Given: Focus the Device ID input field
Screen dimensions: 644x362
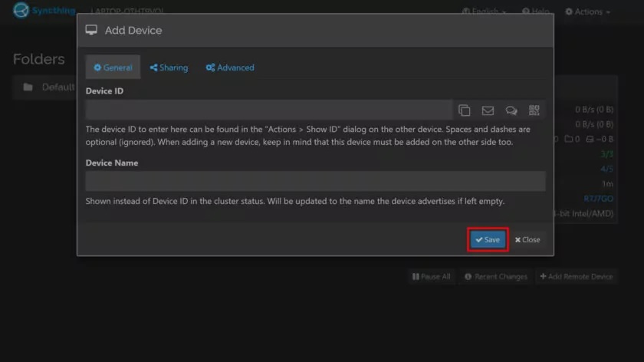Looking at the screenshot, I should coord(269,110).
